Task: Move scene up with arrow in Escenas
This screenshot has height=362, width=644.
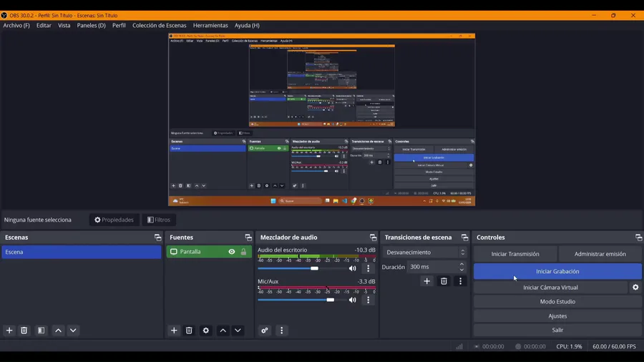Action: (x=59, y=331)
